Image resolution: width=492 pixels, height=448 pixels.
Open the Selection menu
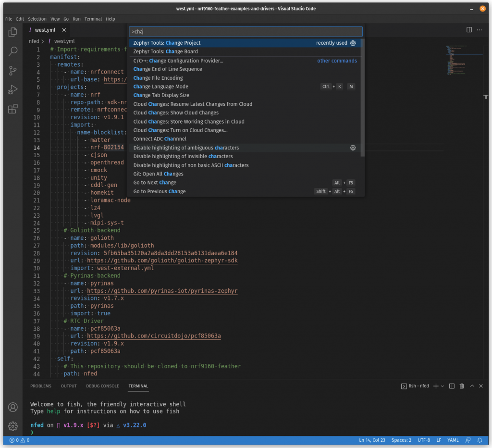[x=37, y=19]
